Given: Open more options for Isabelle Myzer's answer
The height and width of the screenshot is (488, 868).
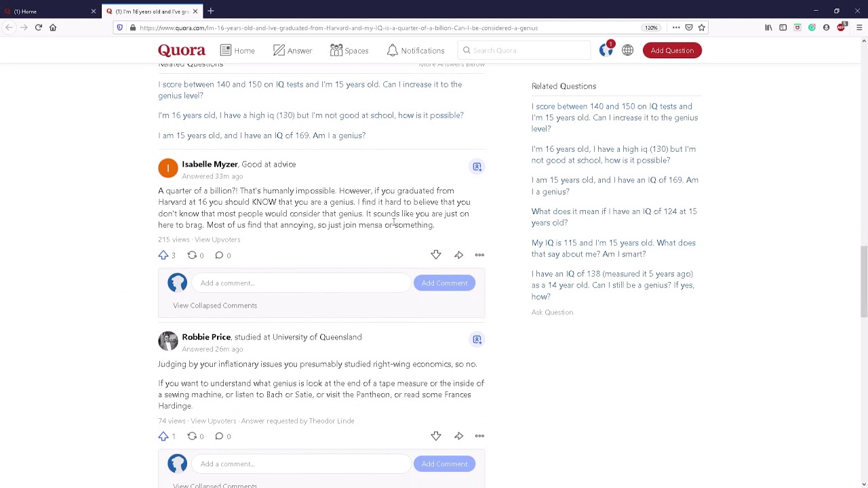Looking at the screenshot, I should (x=479, y=255).
